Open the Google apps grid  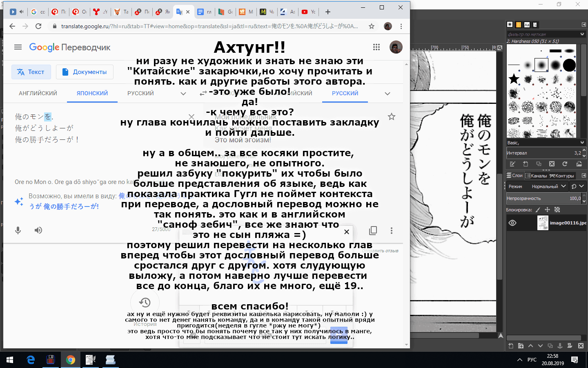click(376, 47)
